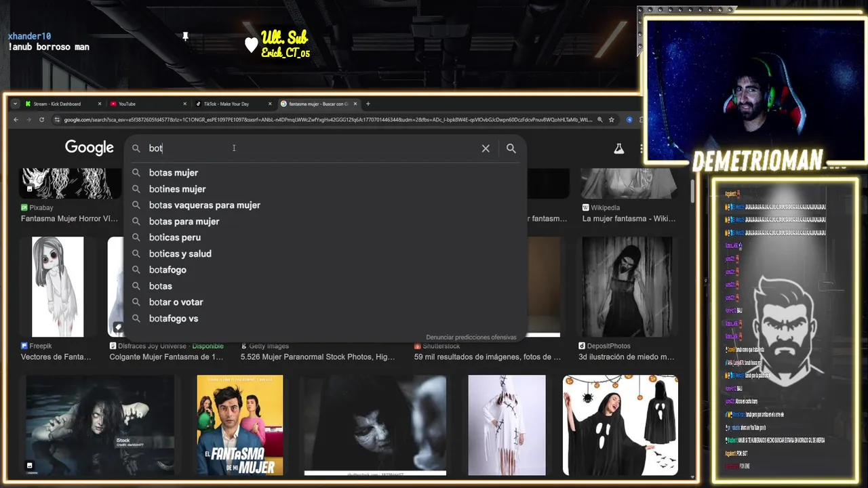The image size is (868, 488).
Task: Reload the current page
Action: tap(41, 120)
